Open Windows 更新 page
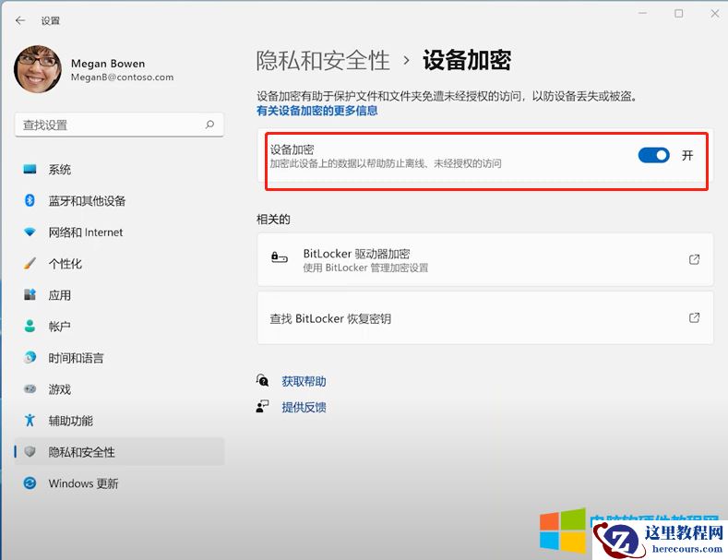Image resolution: width=728 pixels, height=560 pixels. point(119,483)
